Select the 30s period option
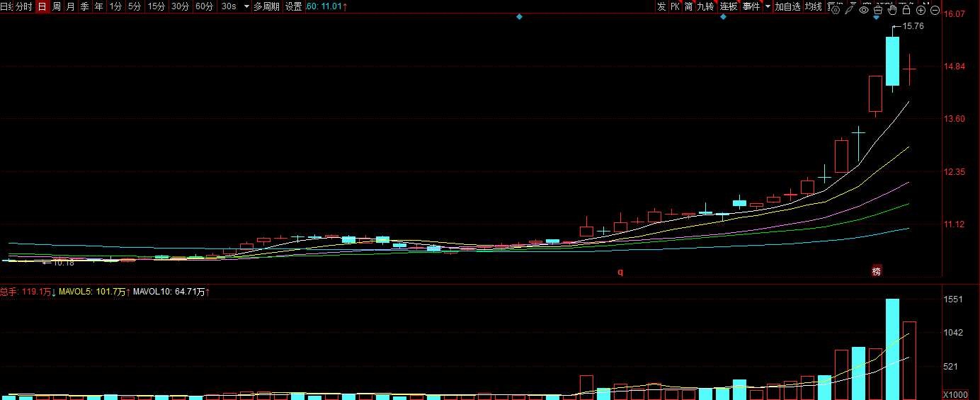 coord(229,6)
